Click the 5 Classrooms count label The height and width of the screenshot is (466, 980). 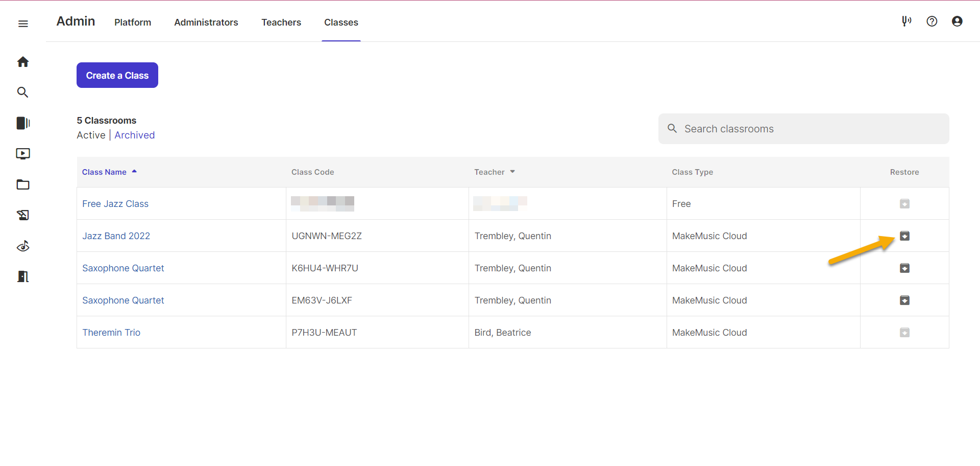107,121
